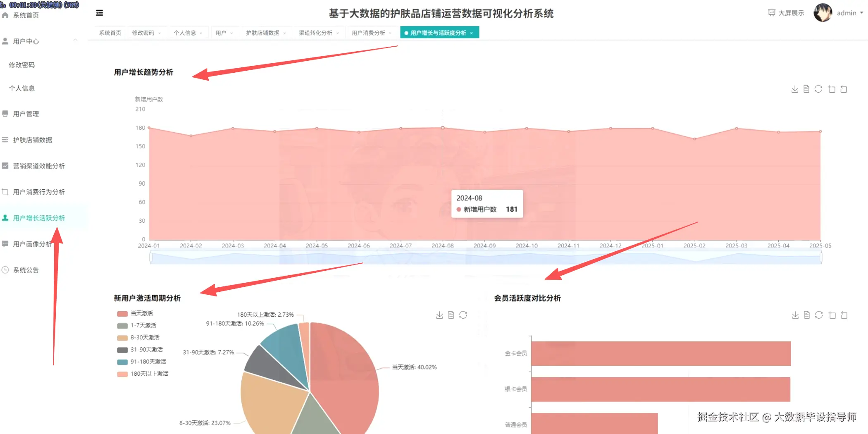Viewport: 868px width, 434px height.
Task: Click the hamburger menu icon near top left
Action: (x=99, y=13)
